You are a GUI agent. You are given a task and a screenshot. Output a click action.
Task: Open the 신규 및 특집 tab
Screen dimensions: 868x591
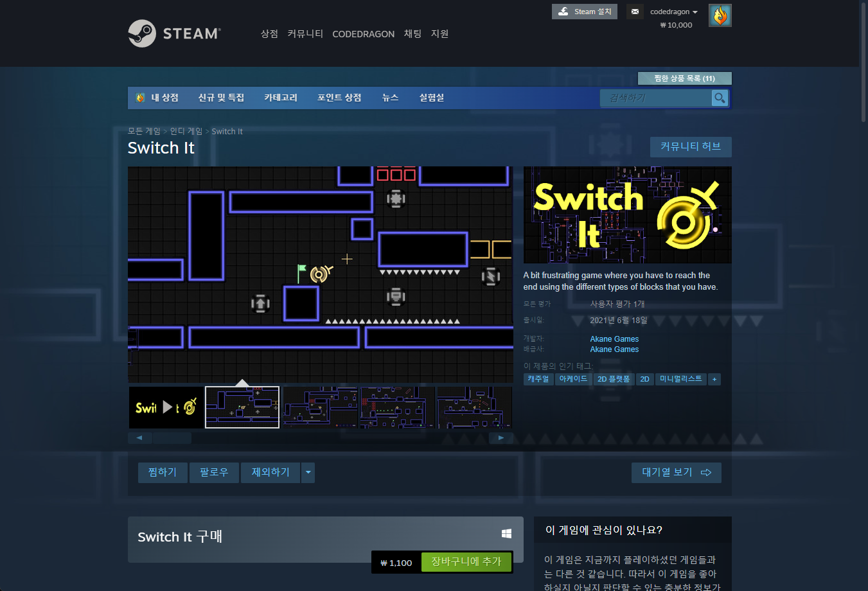221,98
